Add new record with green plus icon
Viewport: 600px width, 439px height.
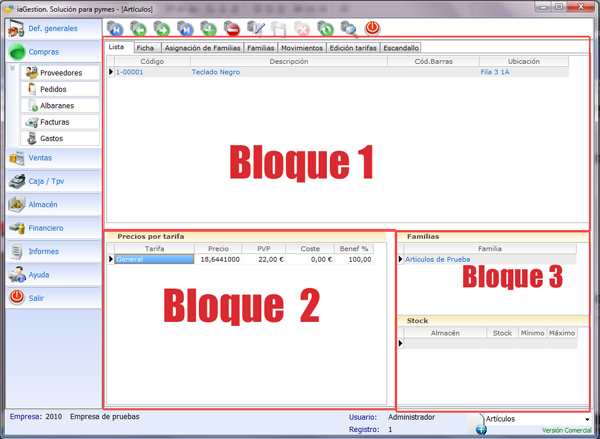point(209,29)
